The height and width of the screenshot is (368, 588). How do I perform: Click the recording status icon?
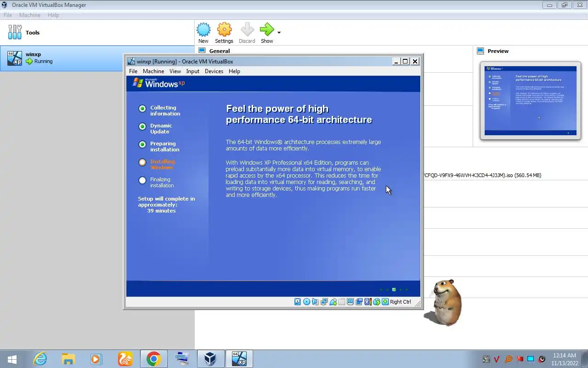[x=359, y=302]
